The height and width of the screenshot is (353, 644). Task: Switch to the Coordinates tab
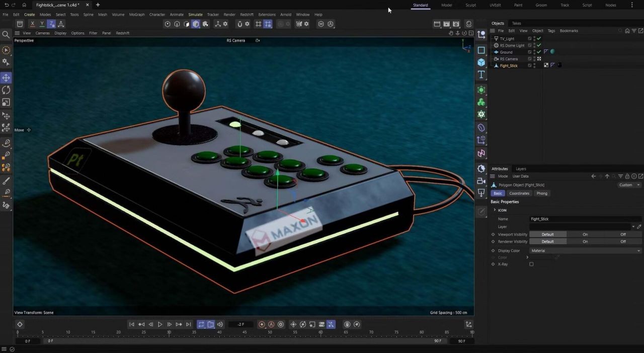click(519, 193)
